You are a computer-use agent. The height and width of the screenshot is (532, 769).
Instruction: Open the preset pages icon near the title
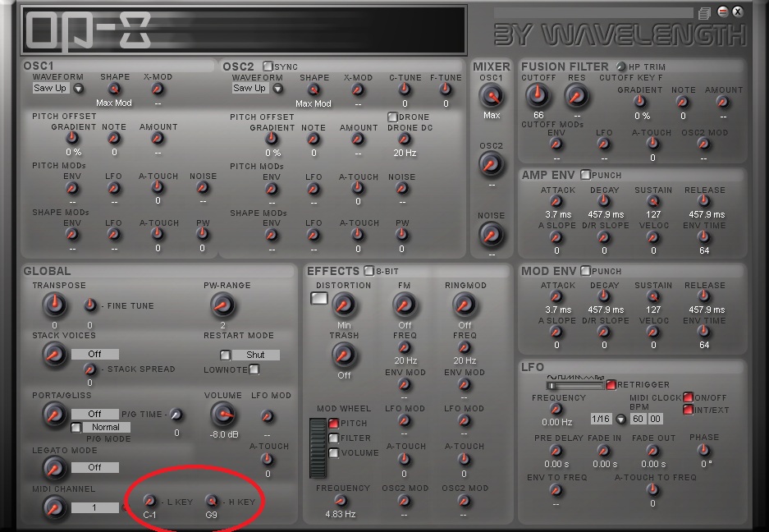[703, 12]
